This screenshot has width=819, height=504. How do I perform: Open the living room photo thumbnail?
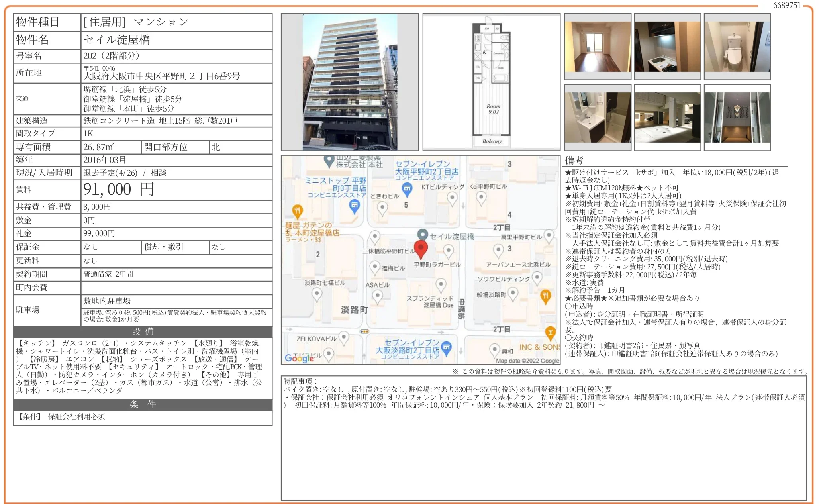pos(598,47)
